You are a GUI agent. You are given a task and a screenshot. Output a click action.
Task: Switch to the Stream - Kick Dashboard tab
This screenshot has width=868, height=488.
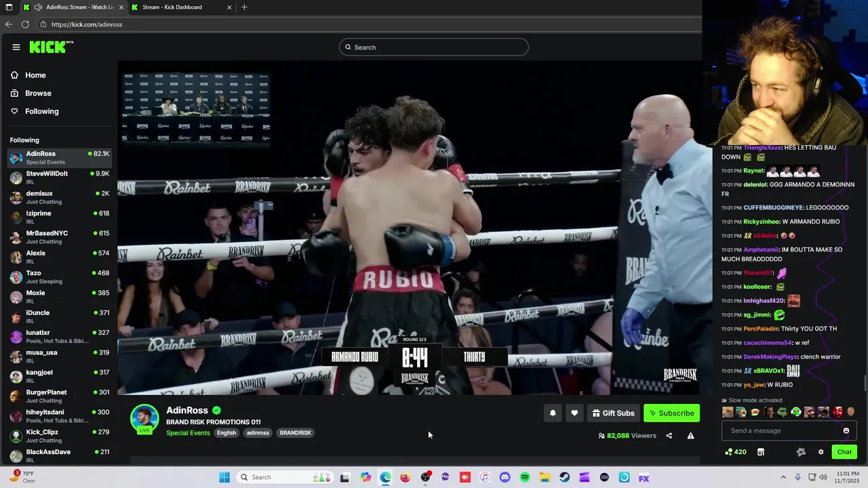click(x=181, y=7)
